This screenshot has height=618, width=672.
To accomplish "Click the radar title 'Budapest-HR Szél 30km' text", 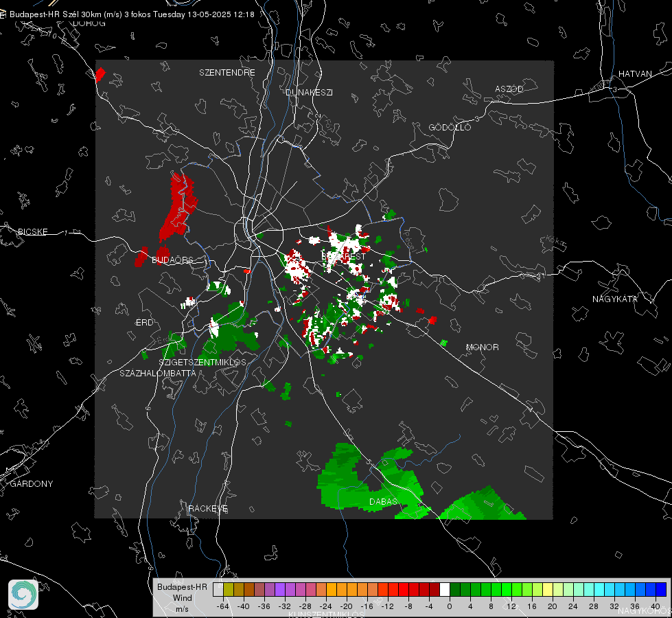I will [56, 14].
